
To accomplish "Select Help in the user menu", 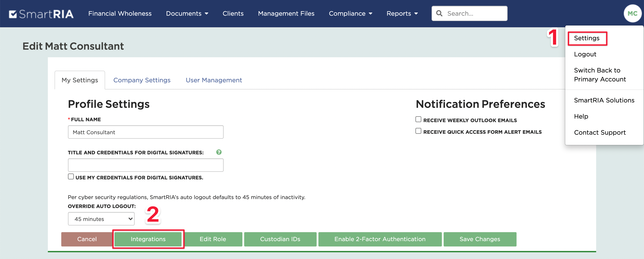I will click(x=581, y=116).
